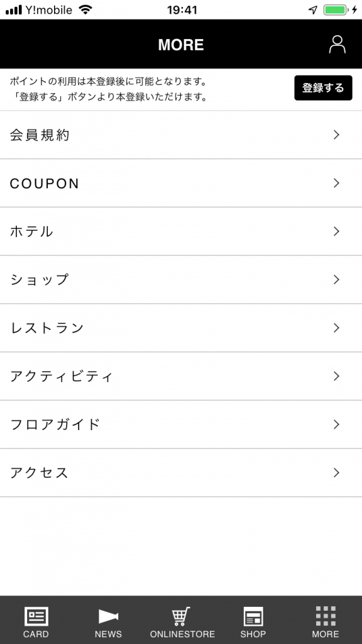Open the SHOP storefront icon
This screenshot has height=644, width=362.
(253, 616)
